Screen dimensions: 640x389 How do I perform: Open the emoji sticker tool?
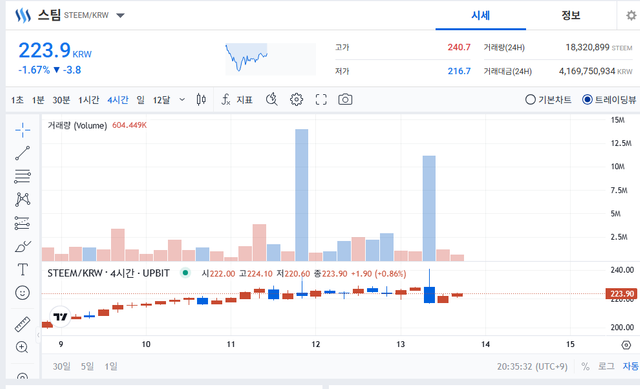22,293
